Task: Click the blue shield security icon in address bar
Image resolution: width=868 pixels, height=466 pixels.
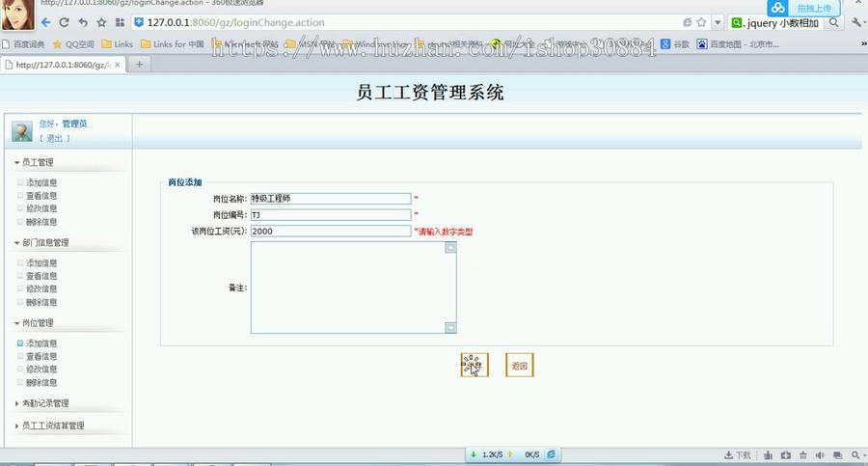Action: pos(139,23)
